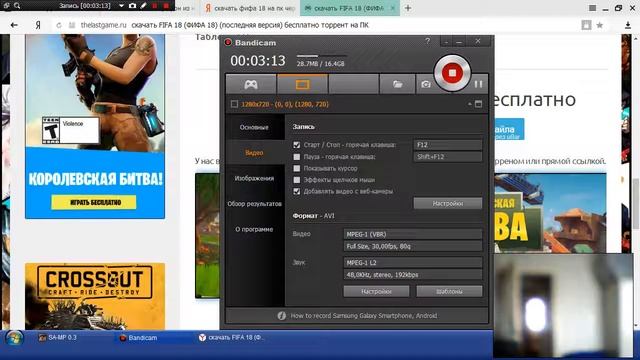This screenshot has width=640, height=360.
Task: Toggle add webcam video checkbox
Action: click(297, 191)
